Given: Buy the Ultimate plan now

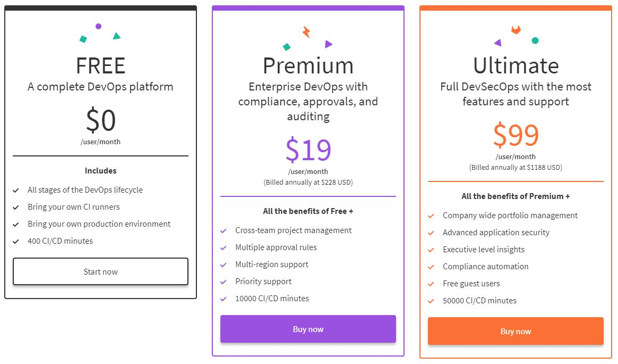Looking at the screenshot, I should [516, 332].
